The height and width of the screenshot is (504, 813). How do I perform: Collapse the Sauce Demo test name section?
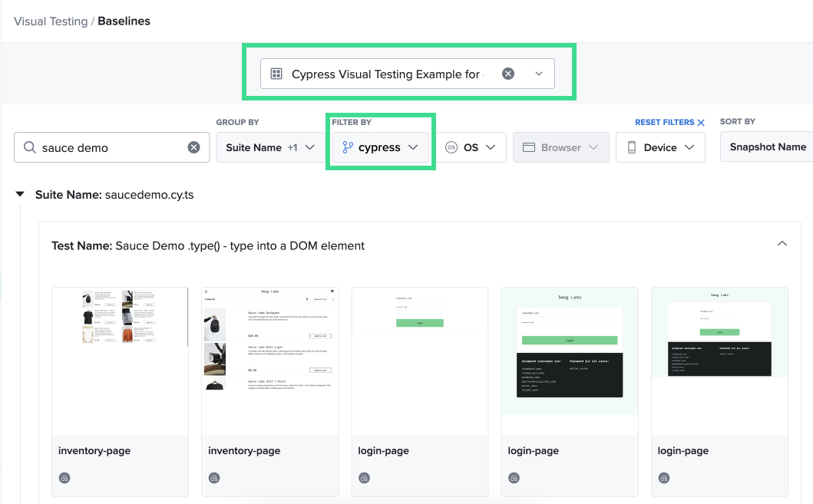(x=782, y=244)
